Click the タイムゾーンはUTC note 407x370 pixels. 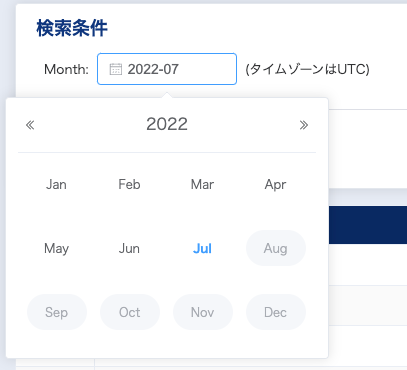(x=307, y=69)
